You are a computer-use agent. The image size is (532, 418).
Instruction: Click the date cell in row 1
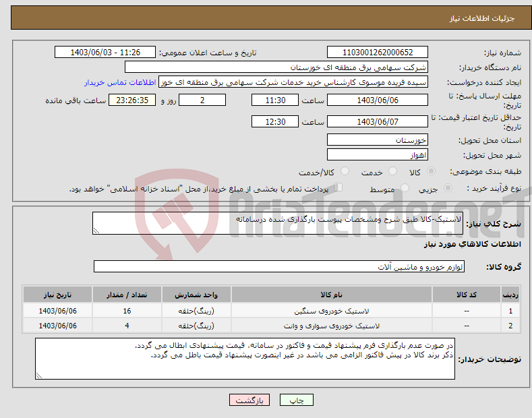tap(58, 311)
